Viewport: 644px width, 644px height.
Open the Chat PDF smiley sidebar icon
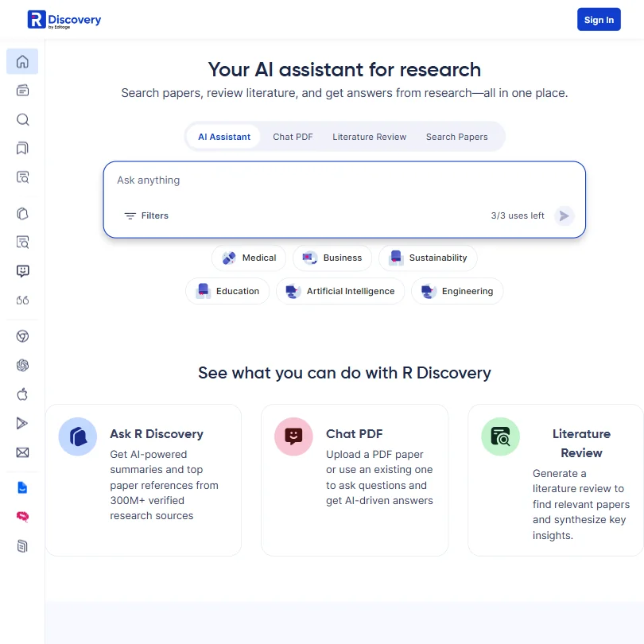[22, 270]
